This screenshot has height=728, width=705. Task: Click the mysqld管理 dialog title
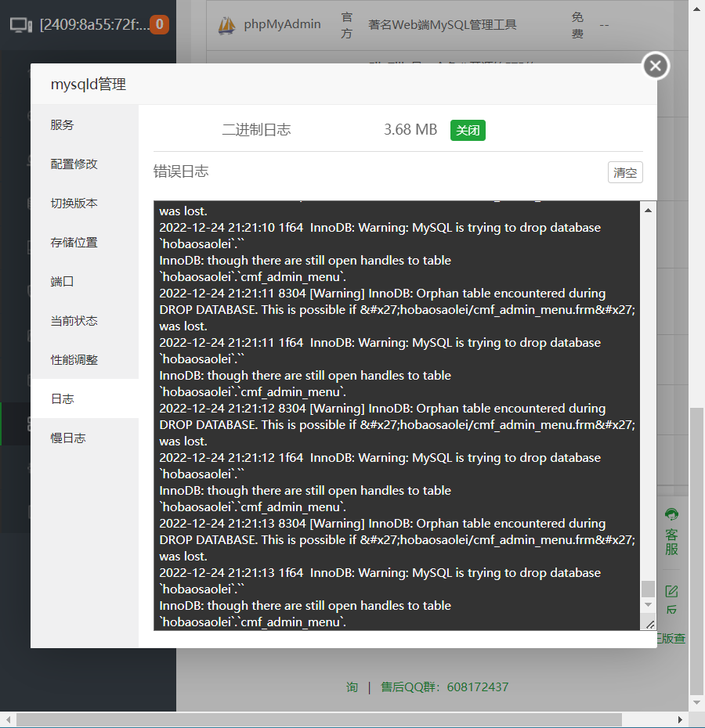click(x=89, y=85)
